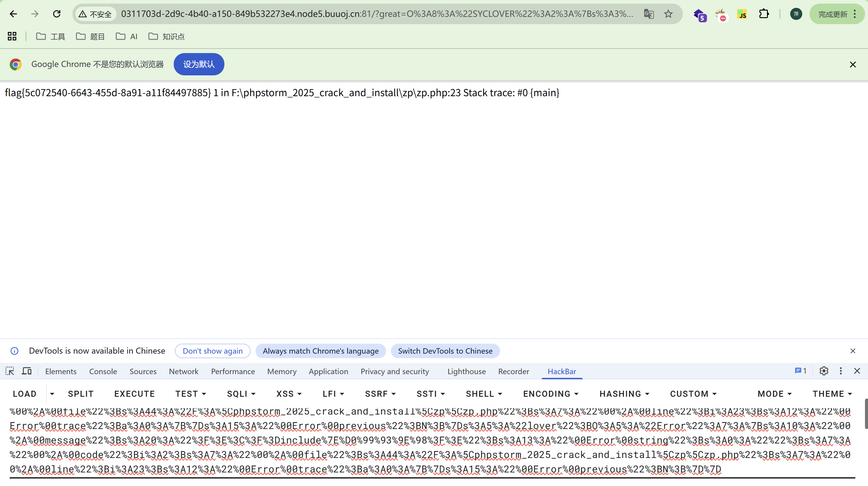
Task: Open the translate page icon
Action: (x=649, y=14)
